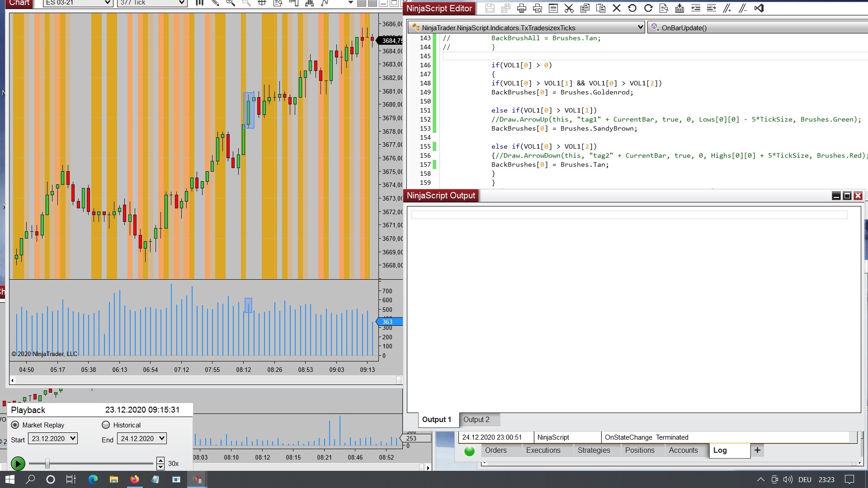
Task: Click the Print icon in editor toolbar
Action: coord(522,8)
